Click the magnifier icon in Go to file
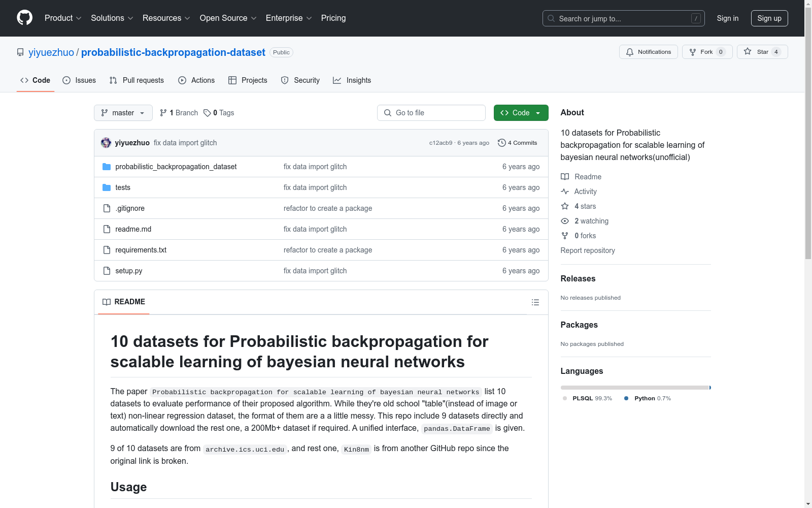This screenshot has height=508, width=812. point(388,113)
